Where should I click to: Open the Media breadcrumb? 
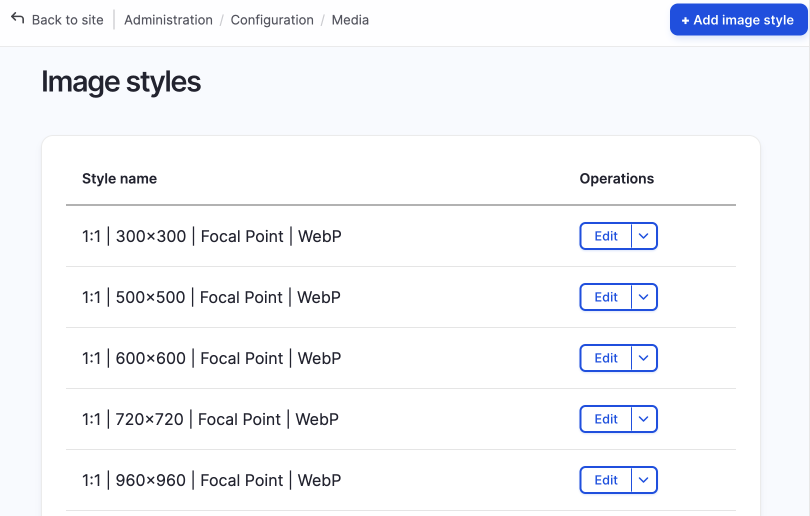tap(350, 20)
